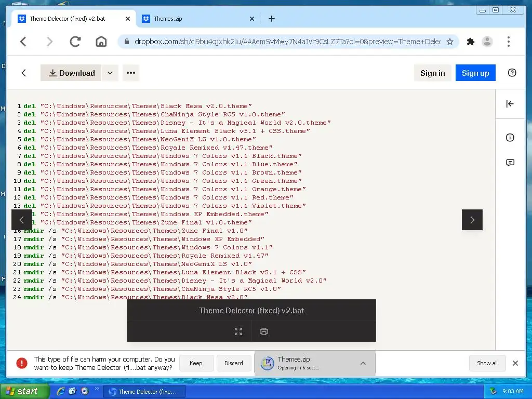
Task: Show file info via the info icon
Action: click(510, 137)
